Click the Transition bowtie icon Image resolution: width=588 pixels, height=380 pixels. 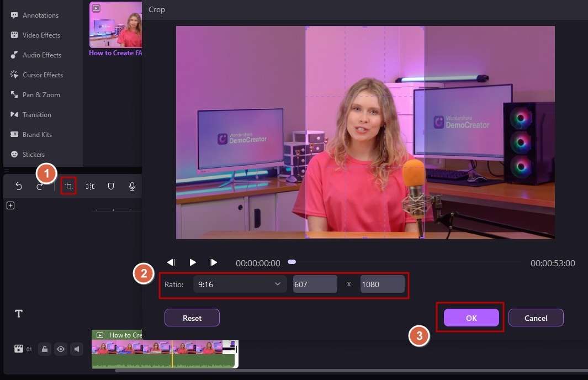click(14, 114)
